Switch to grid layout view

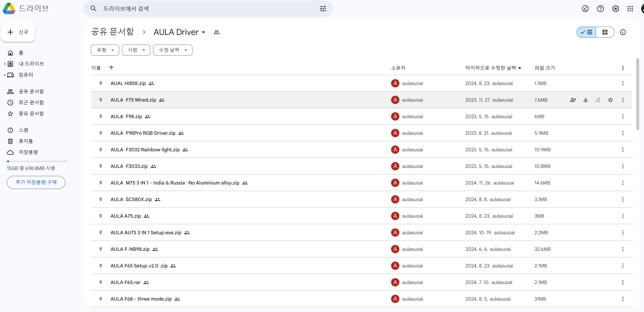tap(605, 32)
